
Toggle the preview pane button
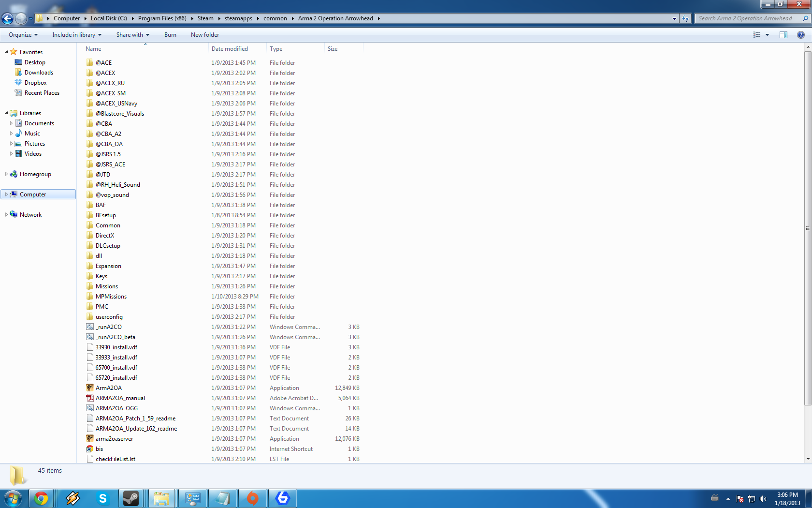(x=783, y=35)
